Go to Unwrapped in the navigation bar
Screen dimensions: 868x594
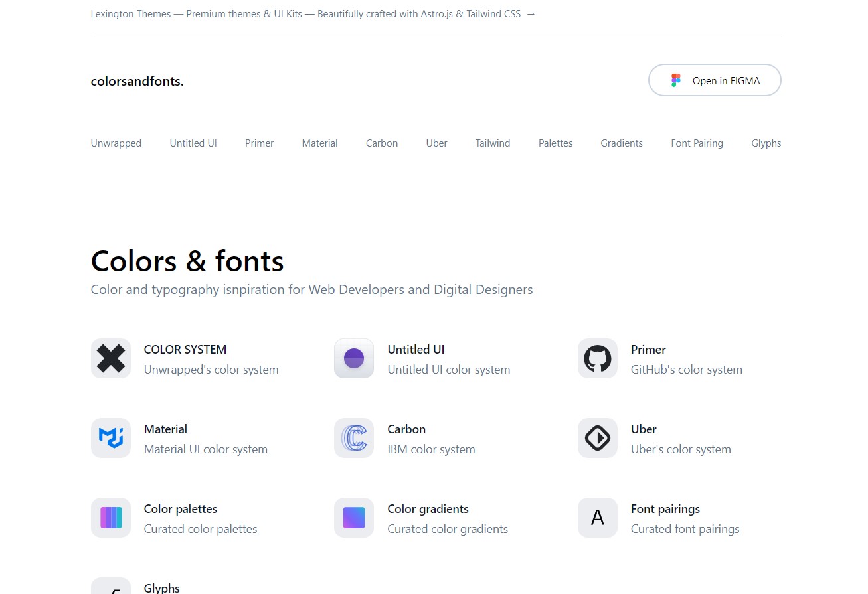tap(116, 143)
